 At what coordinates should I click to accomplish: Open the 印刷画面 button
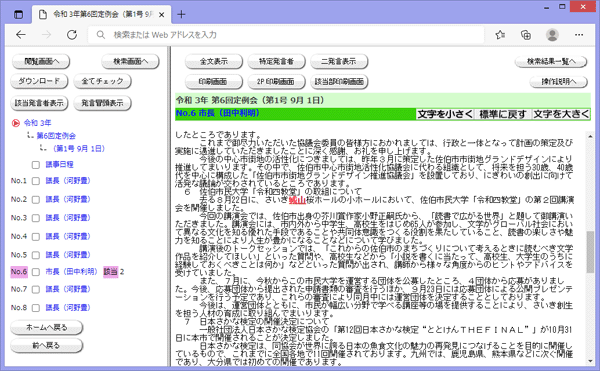214,81
